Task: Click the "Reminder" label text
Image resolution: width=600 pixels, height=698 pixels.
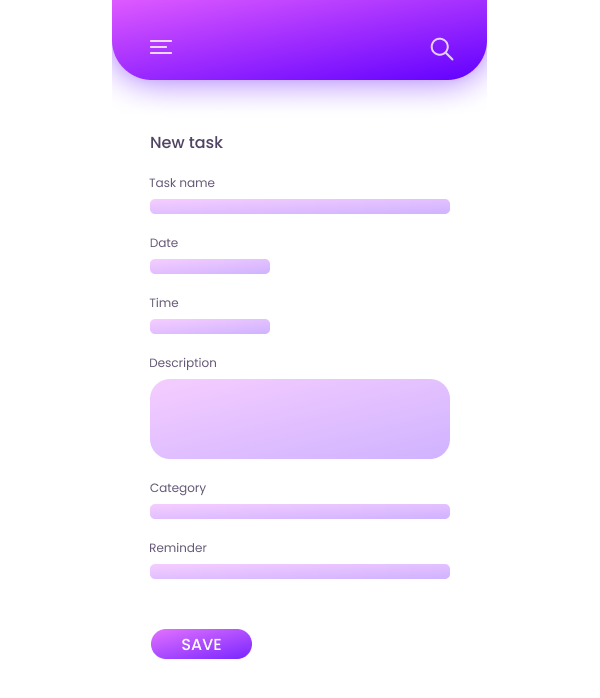Action: 178,548
